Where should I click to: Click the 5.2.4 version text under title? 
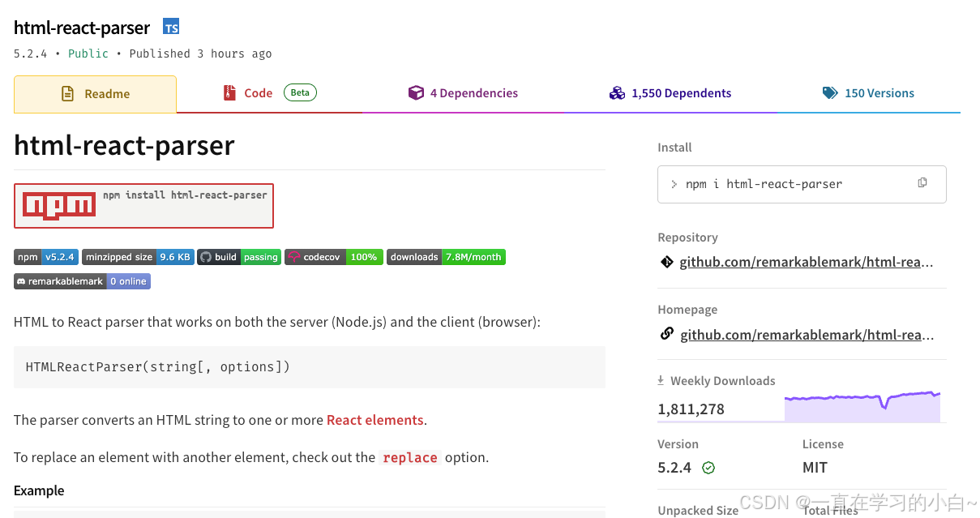click(31, 54)
